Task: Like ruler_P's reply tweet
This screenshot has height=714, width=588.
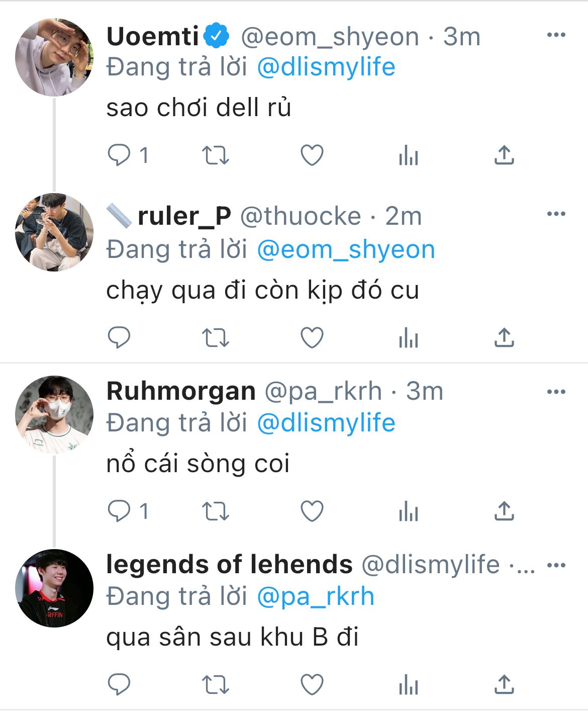Action: point(312,337)
